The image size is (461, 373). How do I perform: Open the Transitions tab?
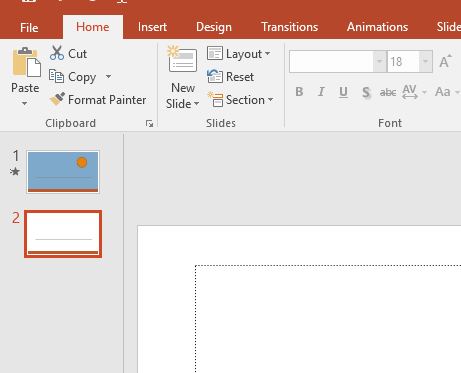click(x=290, y=27)
